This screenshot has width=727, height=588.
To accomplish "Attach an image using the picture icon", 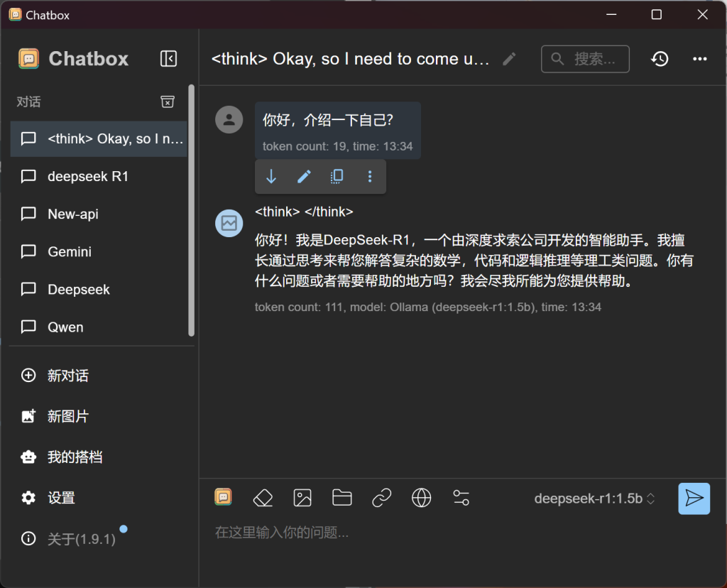I will tap(302, 499).
